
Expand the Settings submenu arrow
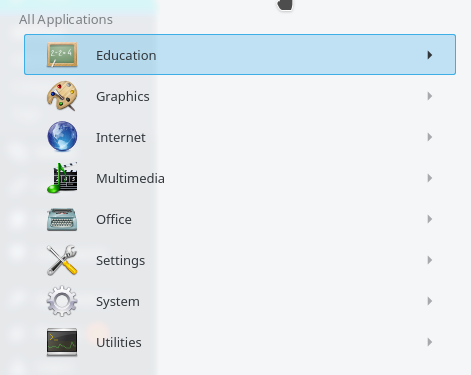click(430, 260)
